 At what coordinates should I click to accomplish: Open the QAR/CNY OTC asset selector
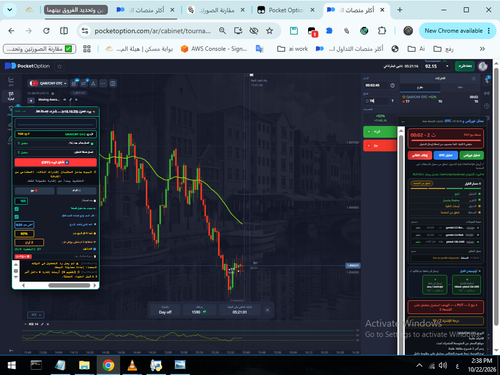coord(48,83)
